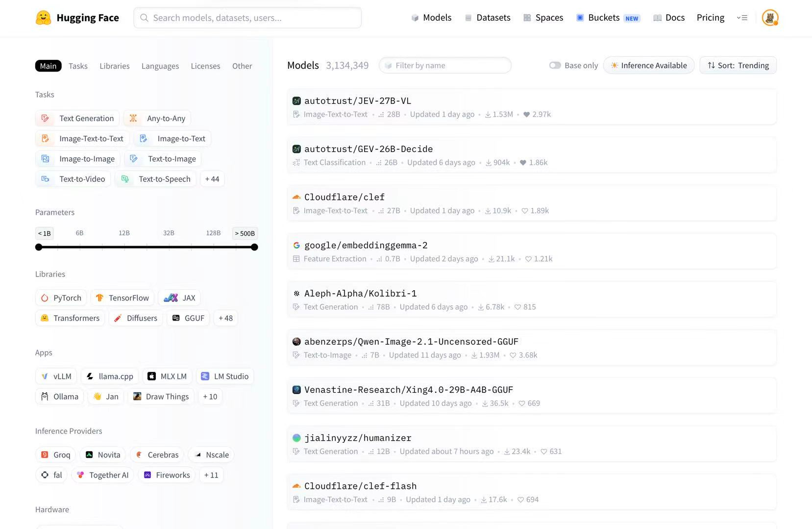Filter by PyTorch library icon
This screenshot has width=812, height=529.
point(45,298)
